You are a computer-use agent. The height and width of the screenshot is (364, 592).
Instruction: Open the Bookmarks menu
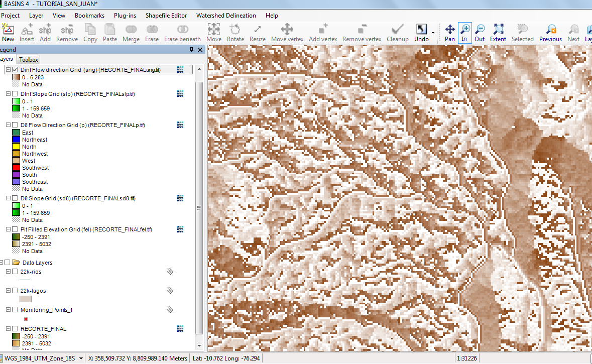(x=89, y=16)
